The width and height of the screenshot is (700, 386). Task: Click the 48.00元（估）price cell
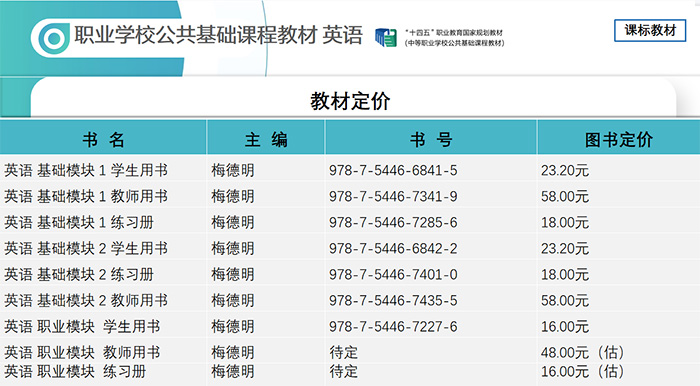coord(583,353)
